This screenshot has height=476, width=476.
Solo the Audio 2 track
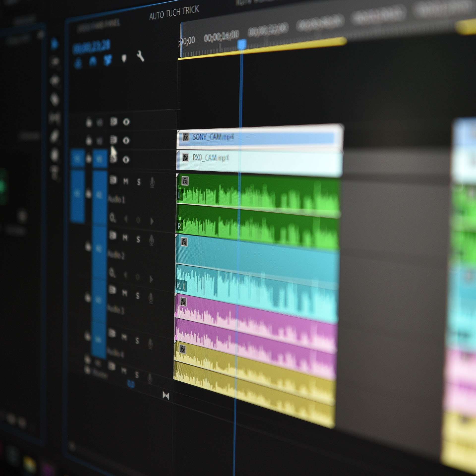[138, 239]
